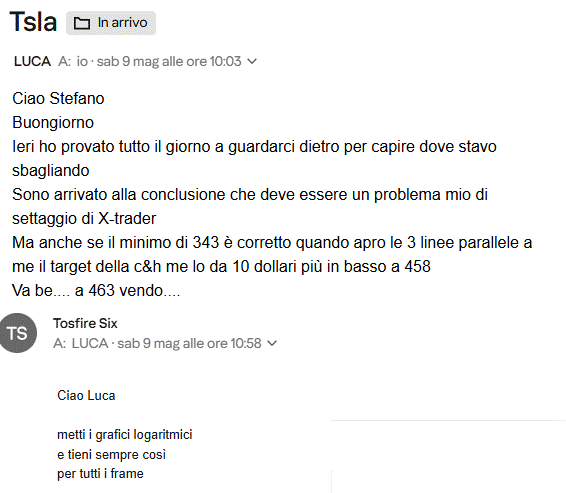Click the Ciao Luca greeting in reply
566x493 pixels.
pos(86,395)
